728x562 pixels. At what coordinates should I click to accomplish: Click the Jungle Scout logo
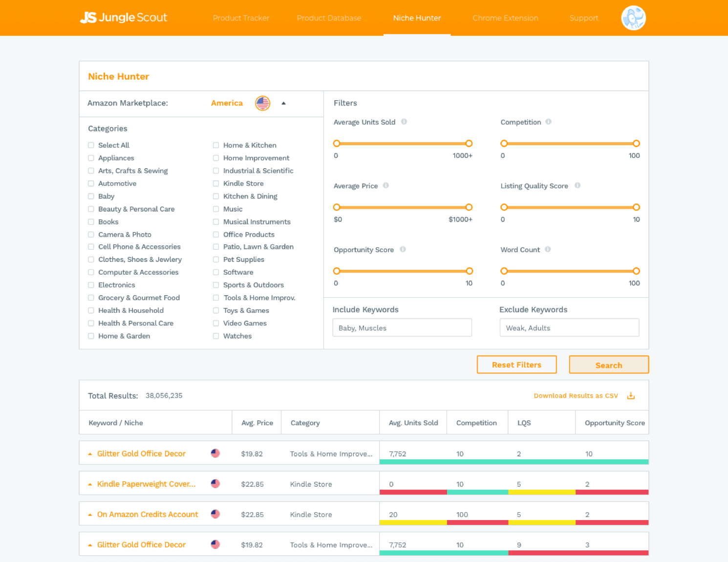click(x=124, y=18)
